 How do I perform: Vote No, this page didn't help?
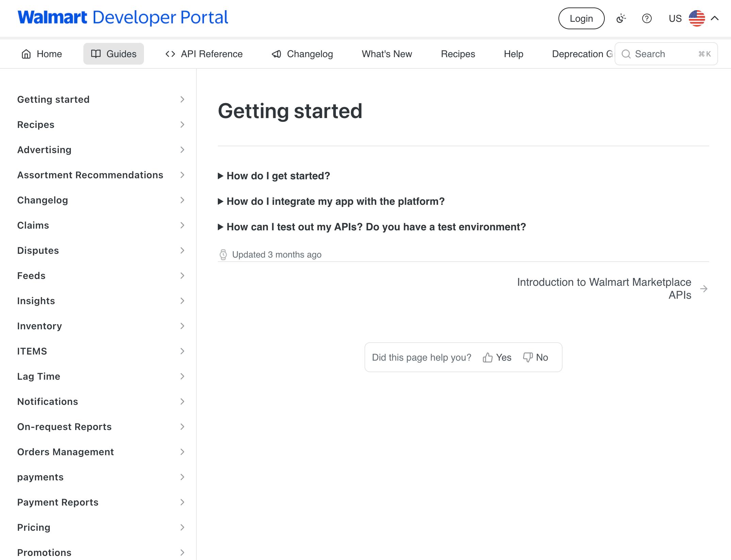pos(535,357)
